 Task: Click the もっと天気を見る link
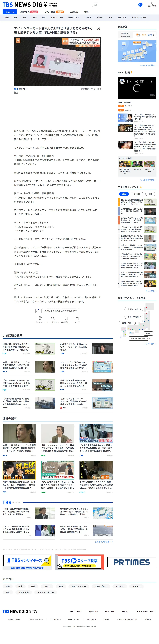click(x=148, y=65)
